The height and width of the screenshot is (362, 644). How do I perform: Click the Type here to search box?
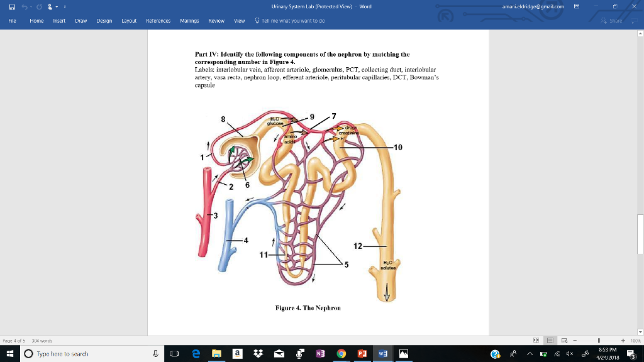(82, 353)
